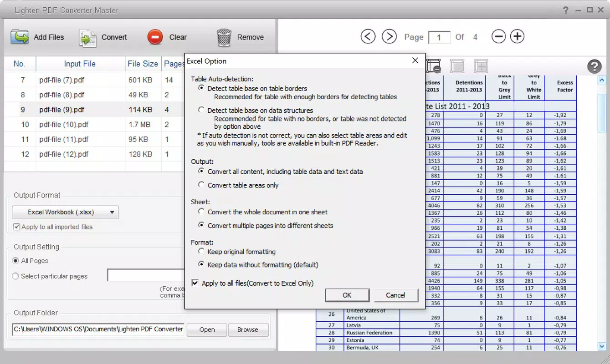Click the 128 KB file size cell

140,154
